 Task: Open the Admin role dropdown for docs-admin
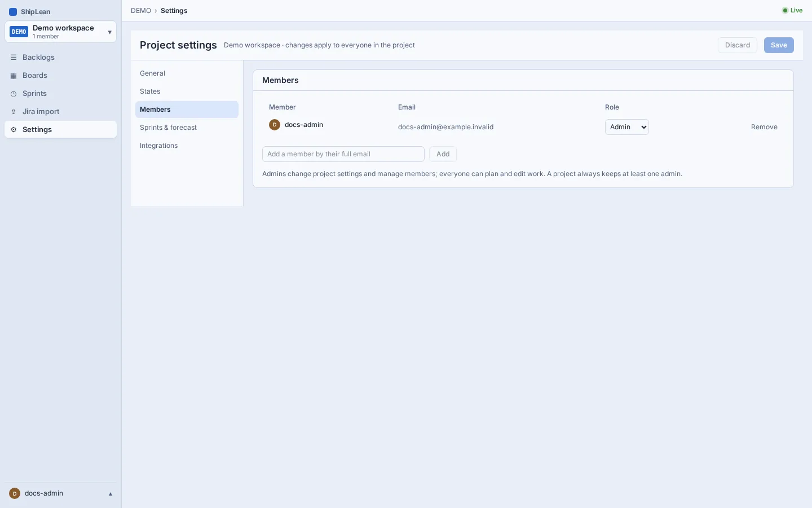click(x=627, y=127)
